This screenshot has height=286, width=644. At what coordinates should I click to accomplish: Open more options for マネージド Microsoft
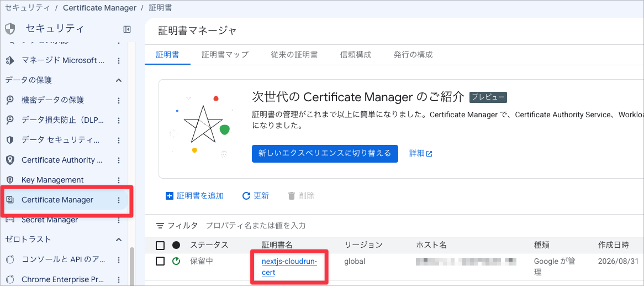(119, 60)
